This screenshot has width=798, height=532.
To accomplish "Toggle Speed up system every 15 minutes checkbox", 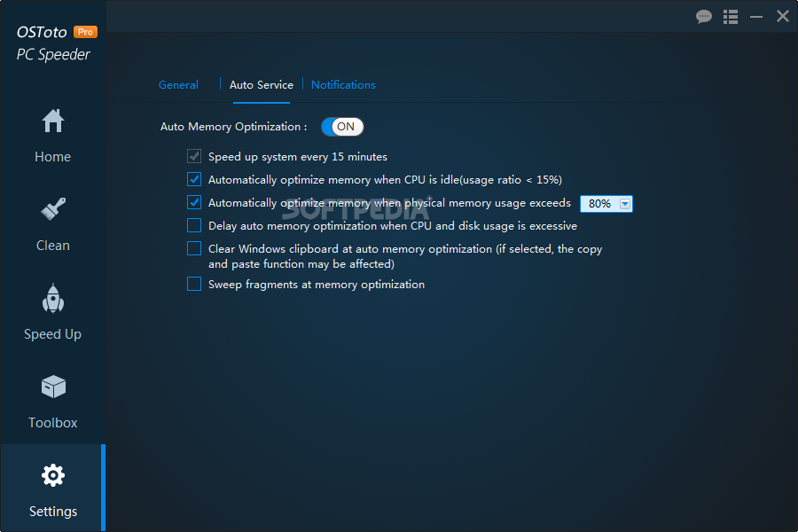I will [194, 156].
